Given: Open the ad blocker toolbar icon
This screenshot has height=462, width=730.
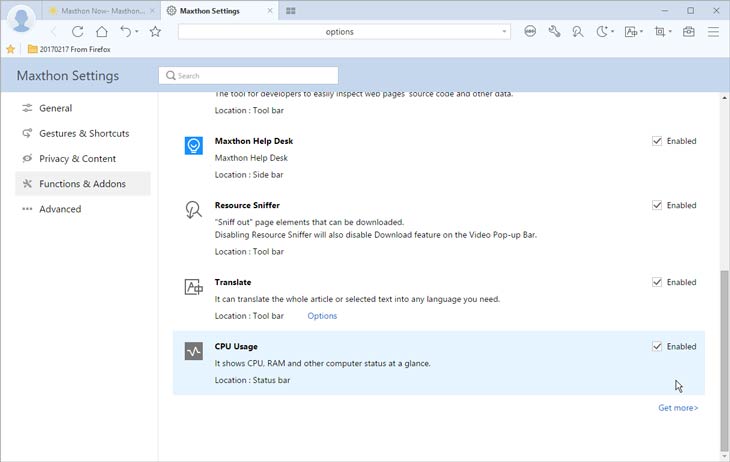Looking at the screenshot, I should (530, 32).
